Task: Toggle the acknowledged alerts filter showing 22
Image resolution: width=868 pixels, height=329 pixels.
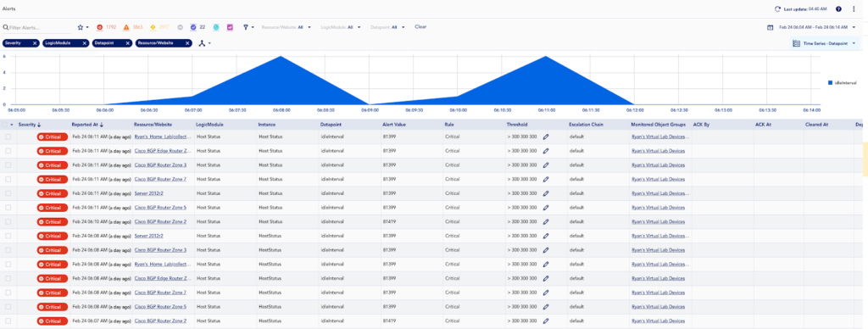Action: (x=198, y=26)
